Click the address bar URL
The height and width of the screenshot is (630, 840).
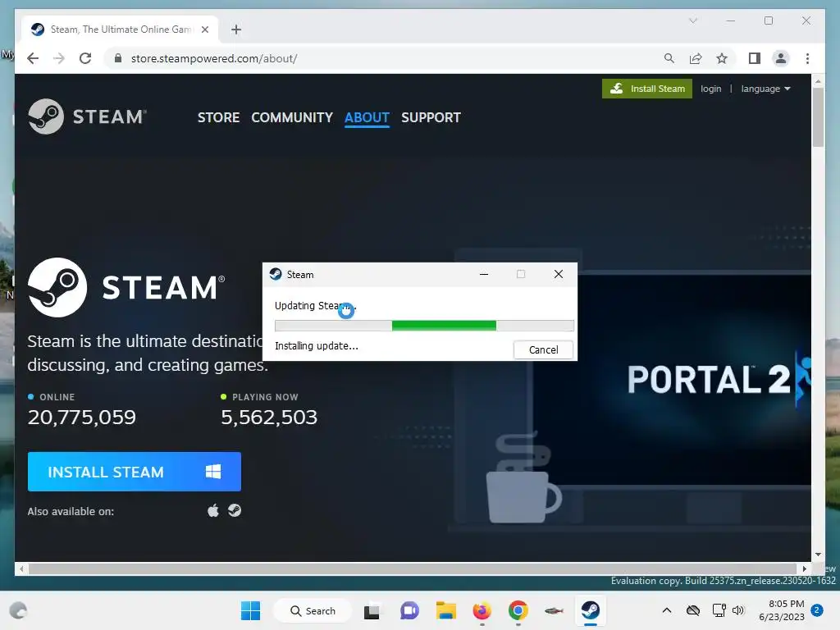click(x=214, y=58)
